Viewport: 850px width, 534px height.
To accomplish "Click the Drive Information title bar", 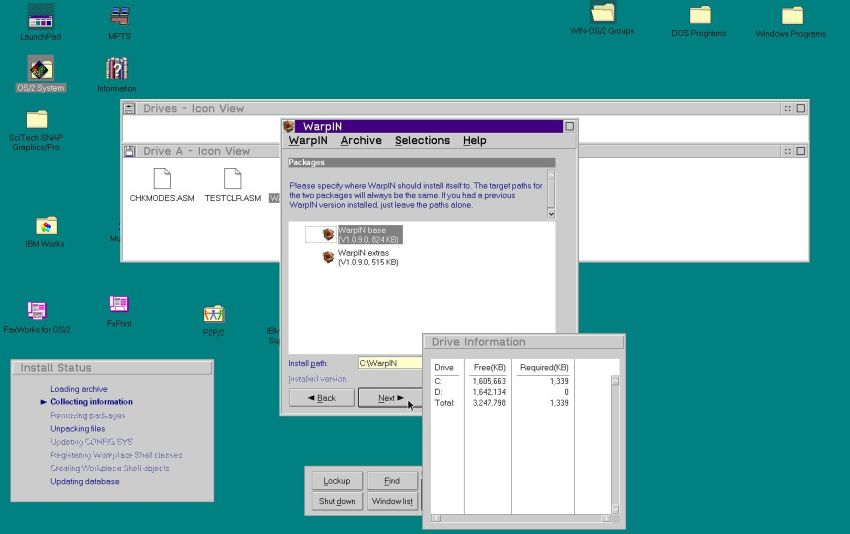I will 524,342.
